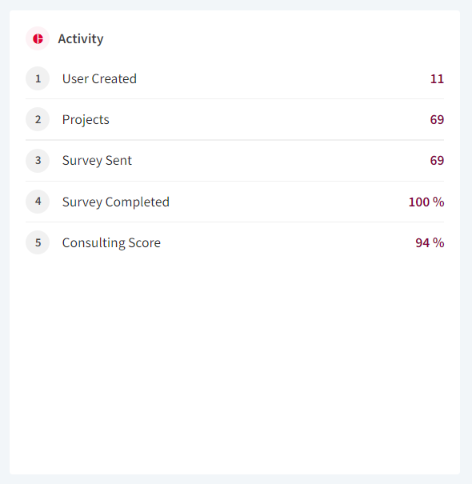Click the Survey Sent count 69
Image resolution: width=472 pixels, height=484 pixels.
pyautogui.click(x=437, y=161)
